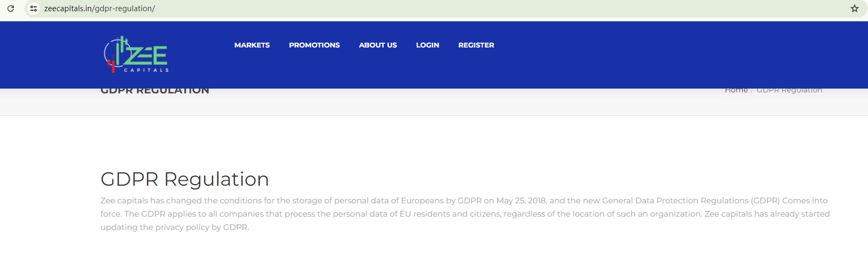This screenshot has height=254, width=868.
Task: Select the GDPR Regulation breadcrumb
Action: tap(789, 90)
